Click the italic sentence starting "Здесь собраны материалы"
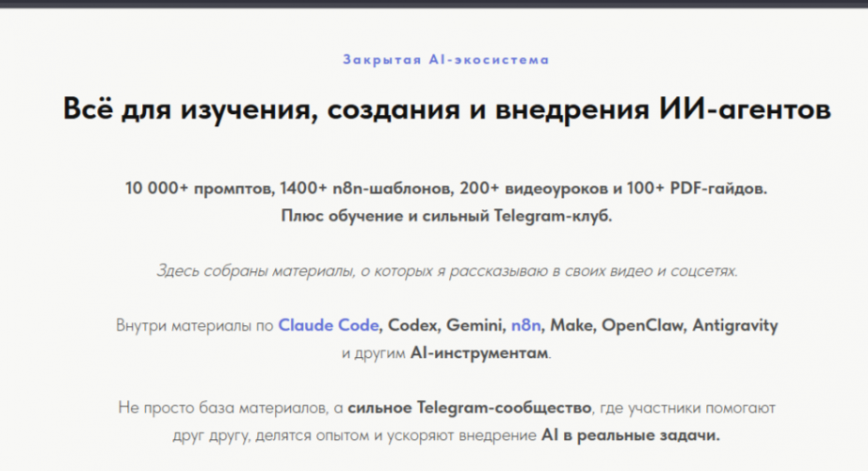The image size is (868, 471). coord(446,271)
